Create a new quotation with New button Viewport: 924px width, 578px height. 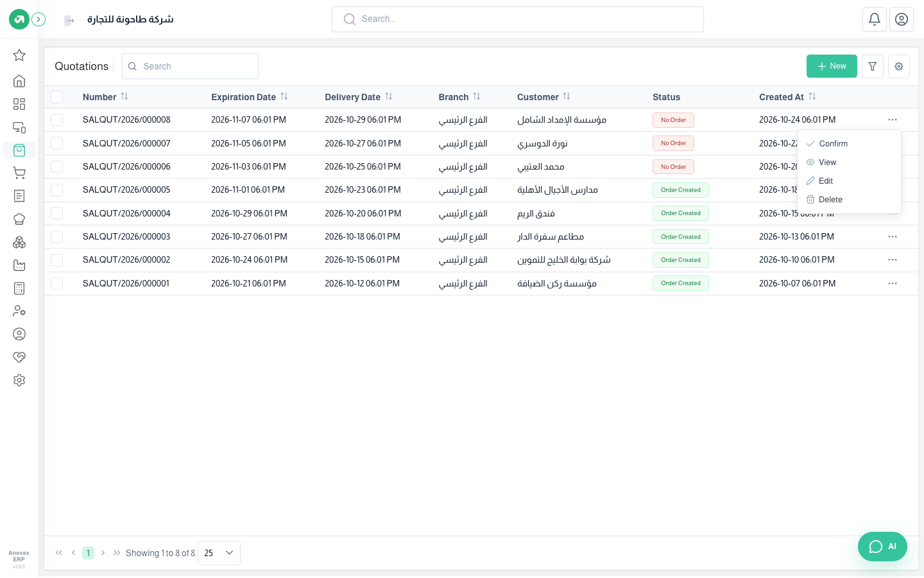[832, 66]
